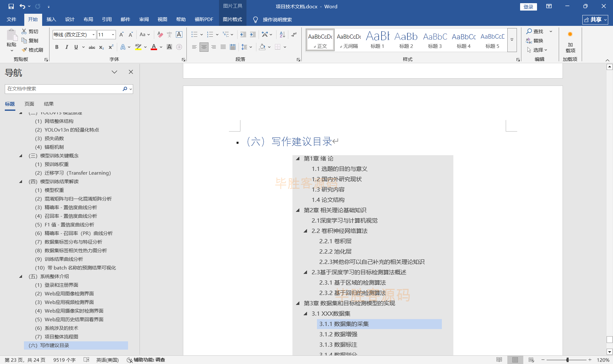Screen dimensions: 613x364
Task: Click the Sort paragraphs icon
Action: pyautogui.click(x=282, y=34)
